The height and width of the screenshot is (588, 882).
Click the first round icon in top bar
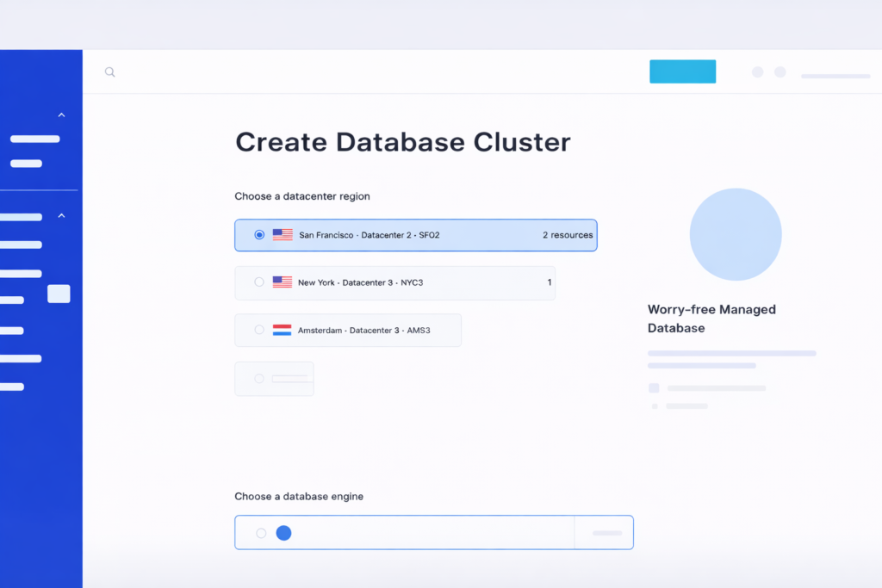[x=757, y=72]
